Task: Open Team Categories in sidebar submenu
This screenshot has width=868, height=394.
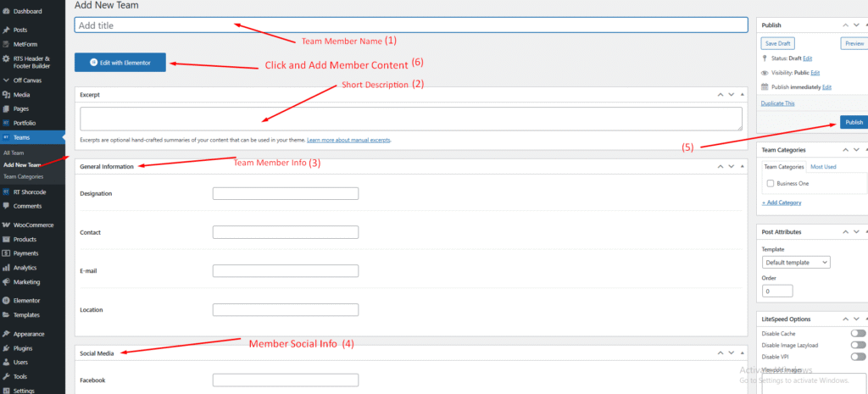Action: click(24, 176)
